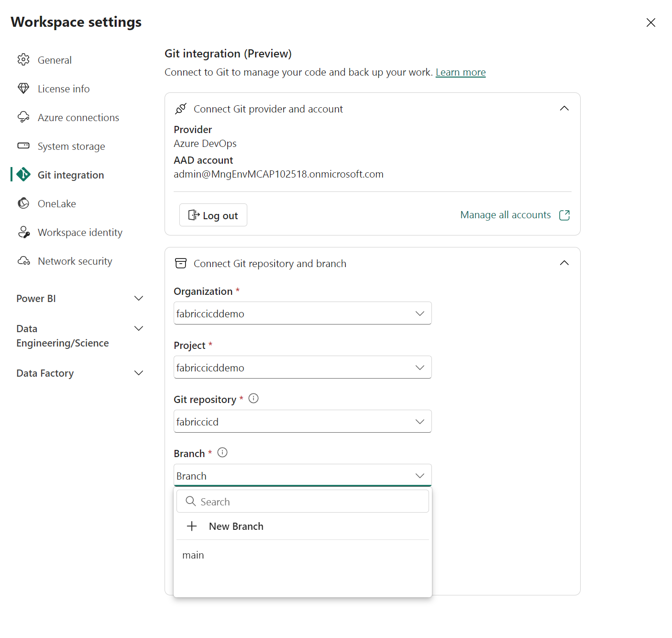Click the plug icon beside Connect Git provider
672x638 pixels.
[181, 109]
